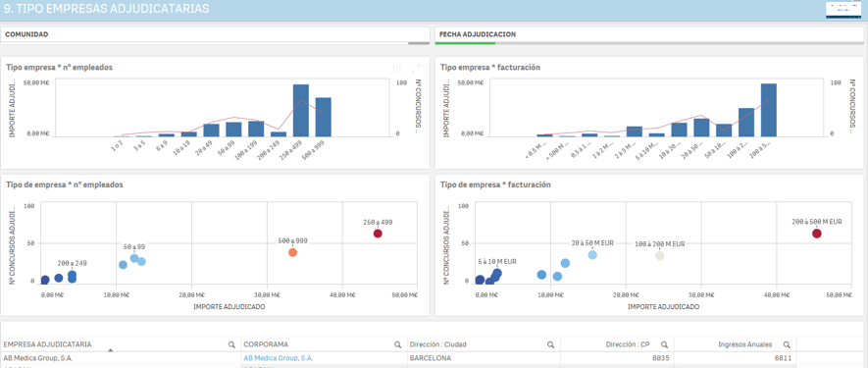868x368 pixels.
Task: Toggle sort arrow under EMPRESA ADJUDICATARIA header
Action: click(111, 350)
